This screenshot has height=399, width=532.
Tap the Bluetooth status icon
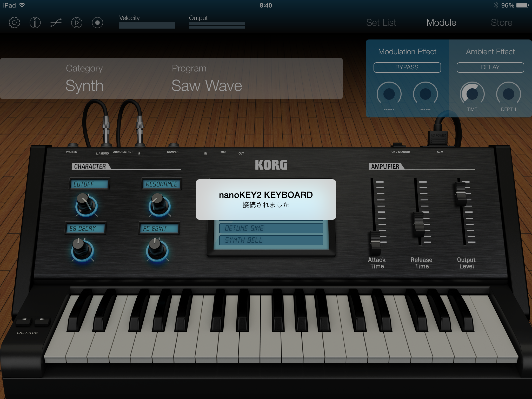[496, 5]
